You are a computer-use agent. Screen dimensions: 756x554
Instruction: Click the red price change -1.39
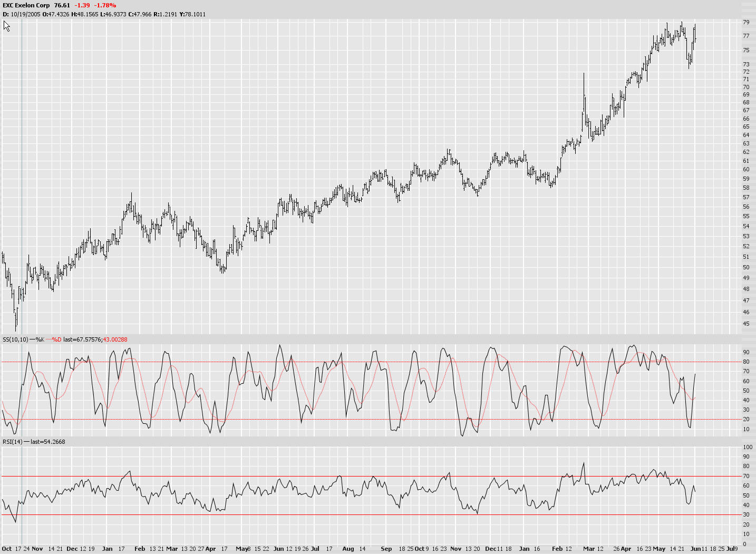click(82, 5)
